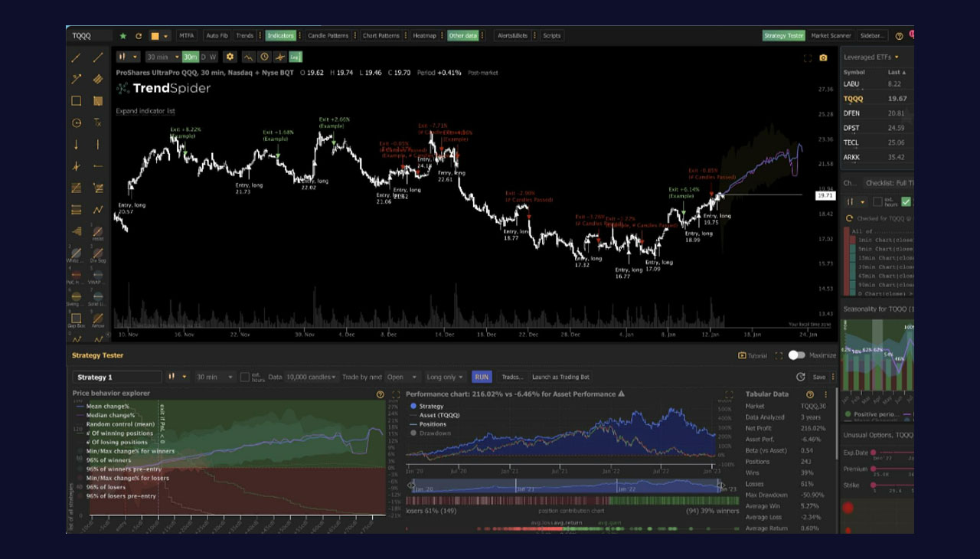Toggle the Log scale button on chart toolbar
Viewport: 980px width, 559px height.
296,57
